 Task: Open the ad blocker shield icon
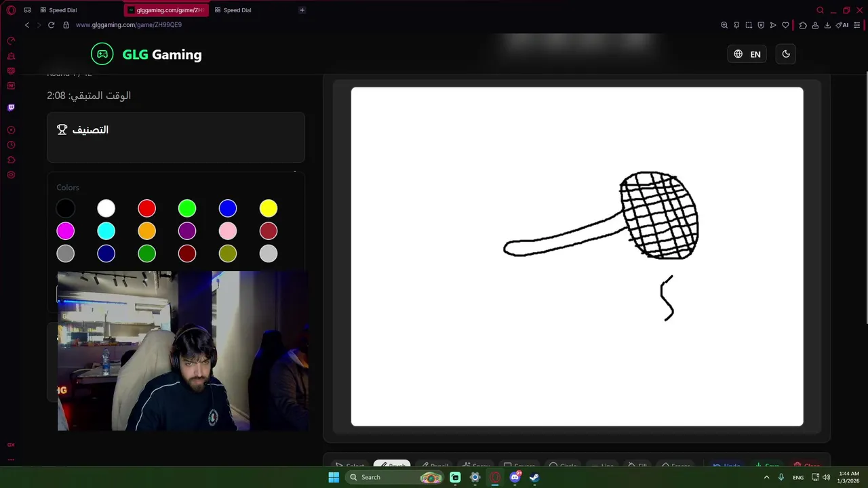click(761, 25)
